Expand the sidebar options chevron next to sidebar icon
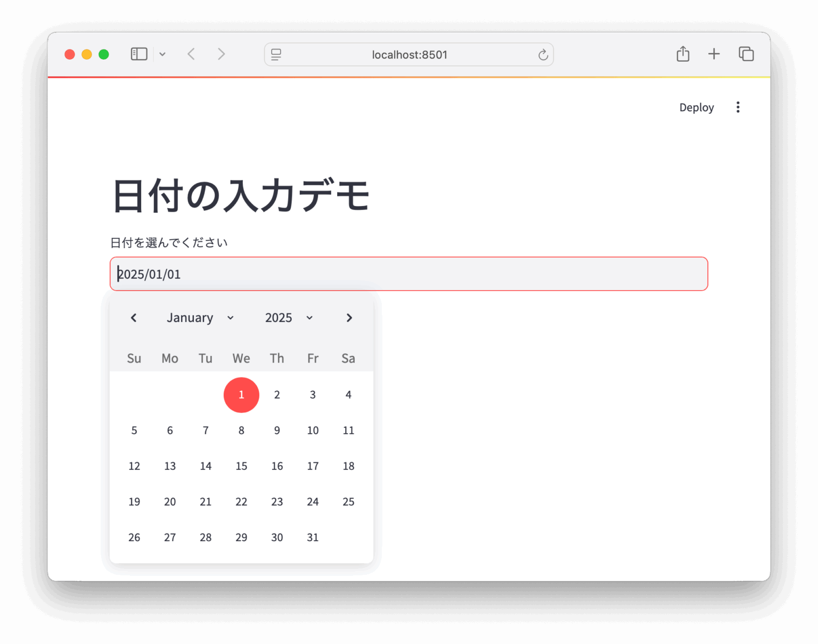This screenshot has width=818, height=644. click(162, 54)
